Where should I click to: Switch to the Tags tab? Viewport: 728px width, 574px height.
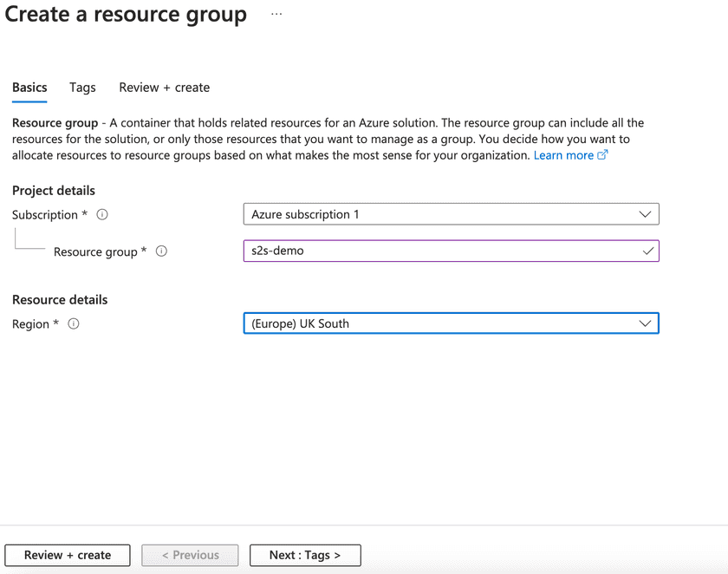[x=82, y=88]
